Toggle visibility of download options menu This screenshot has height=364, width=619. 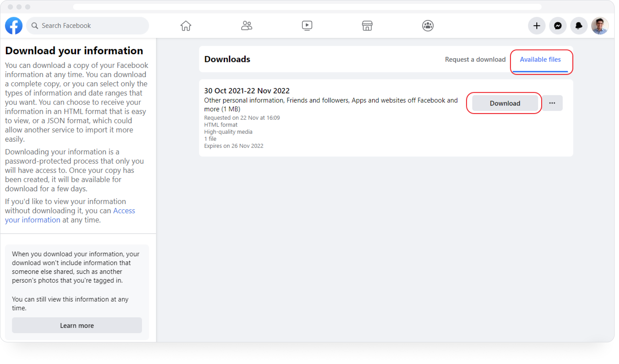pos(553,103)
